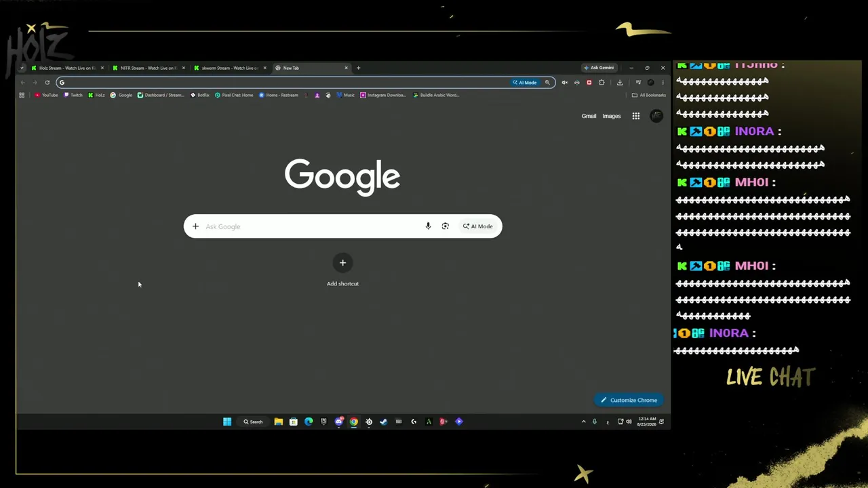Open the Extensions puzzle menu
Image resolution: width=868 pixels, height=488 pixels.
pos(601,83)
